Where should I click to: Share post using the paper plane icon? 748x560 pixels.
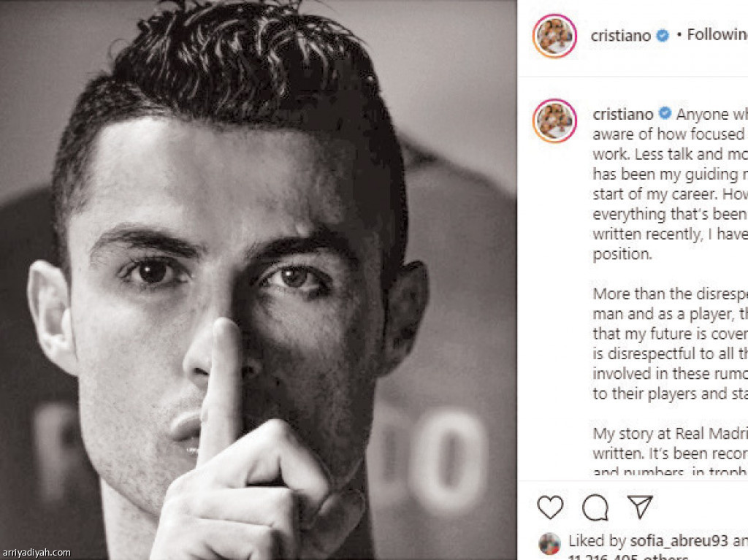[640, 507]
